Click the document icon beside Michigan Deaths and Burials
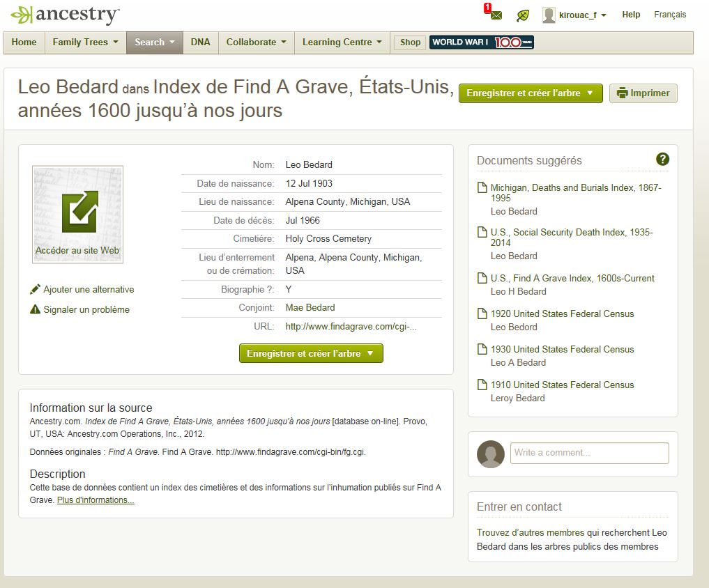Viewport: 709px width, 588px height. click(482, 187)
